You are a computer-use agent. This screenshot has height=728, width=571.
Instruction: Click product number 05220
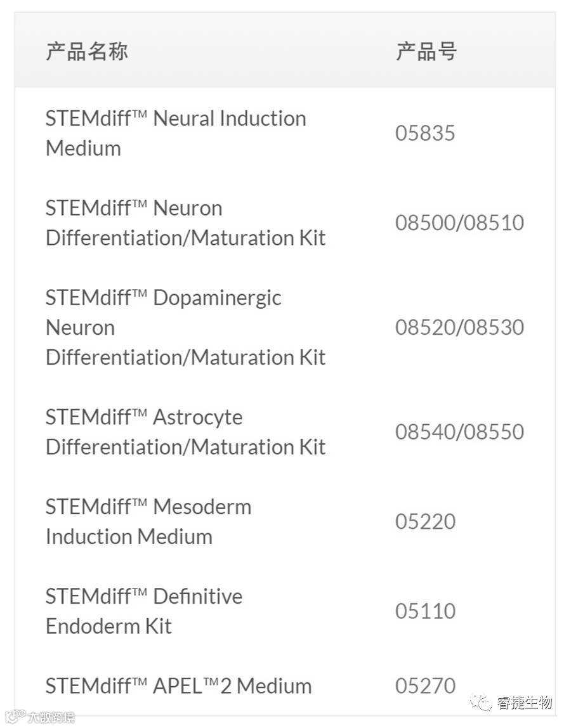point(425,521)
